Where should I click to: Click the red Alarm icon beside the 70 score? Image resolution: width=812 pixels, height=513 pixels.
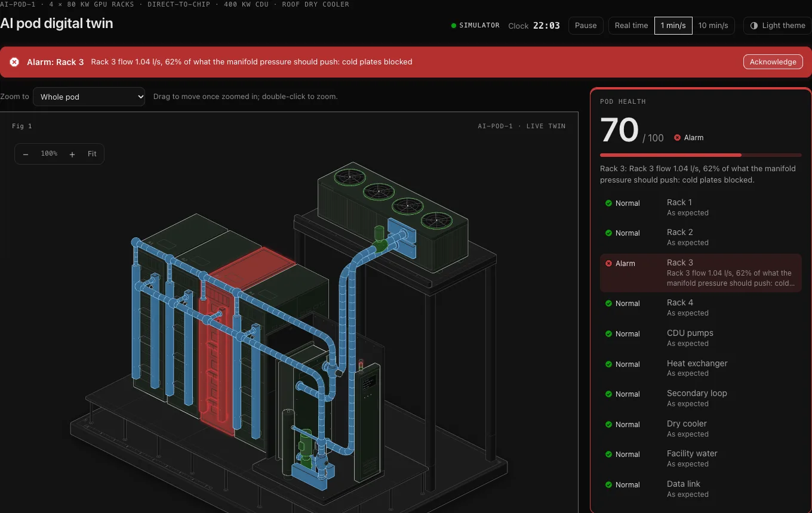pyautogui.click(x=677, y=138)
